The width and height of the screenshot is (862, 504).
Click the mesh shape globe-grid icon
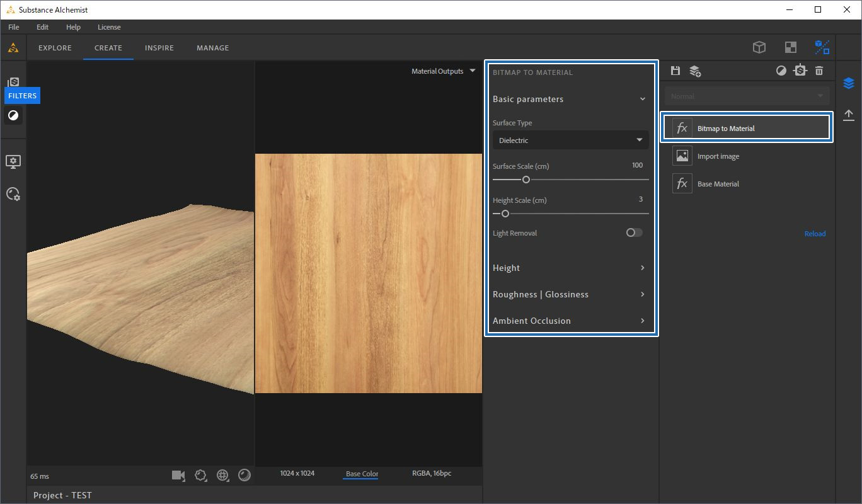click(222, 475)
